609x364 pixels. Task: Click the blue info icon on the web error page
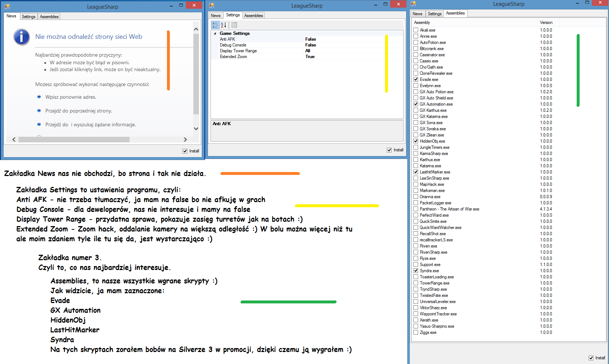[x=22, y=37]
